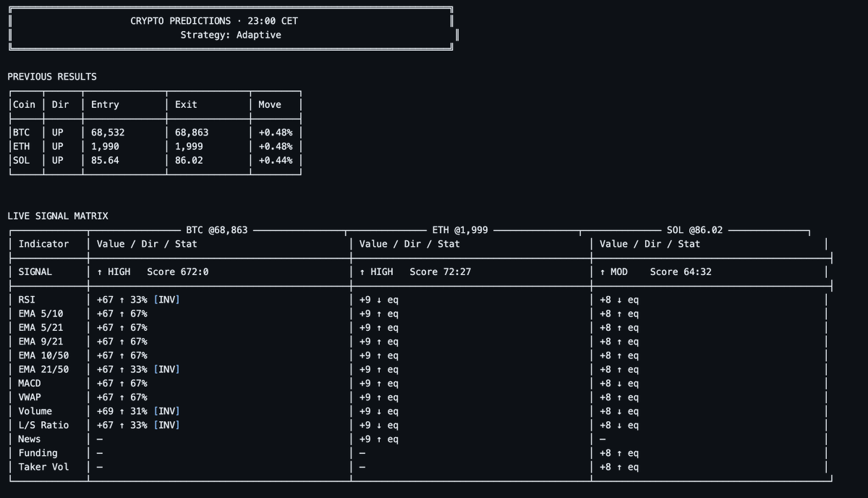This screenshot has height=498, width=868.
Task: Select ETH exit price 1,999 in results
Action: pyautogui.click(x=189, y=146)
